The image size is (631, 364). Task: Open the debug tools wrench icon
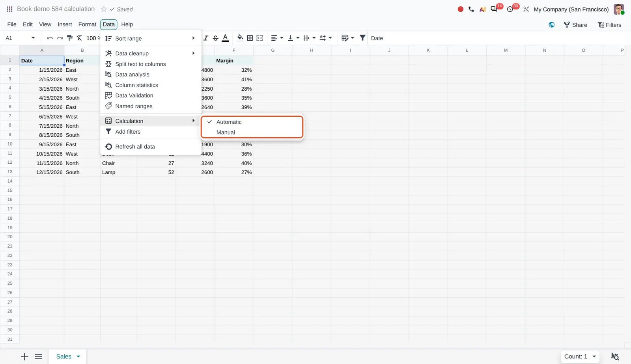(x=526, y=9)
